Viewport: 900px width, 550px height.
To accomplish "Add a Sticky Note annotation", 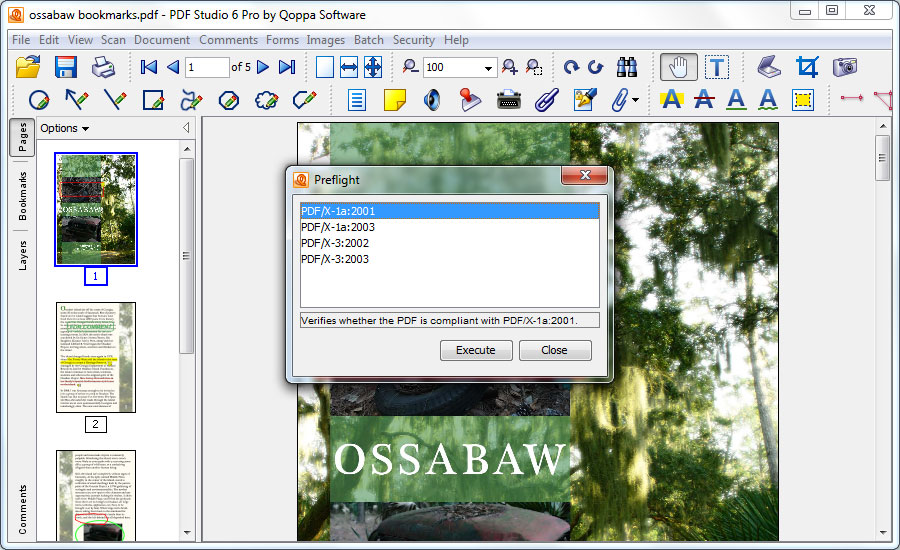I will 394,100.
